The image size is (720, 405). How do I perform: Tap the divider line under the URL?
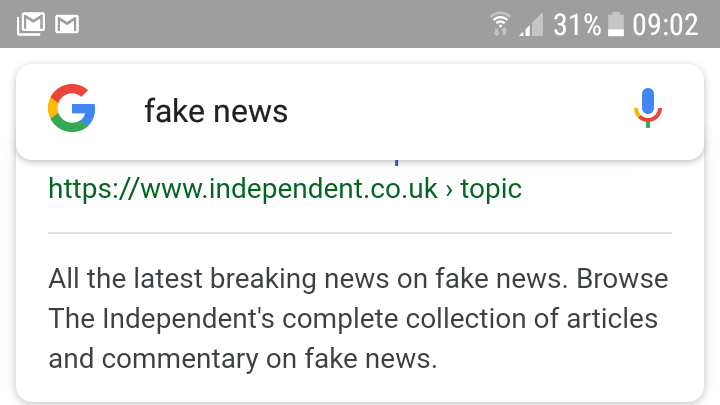pos(360,233)
